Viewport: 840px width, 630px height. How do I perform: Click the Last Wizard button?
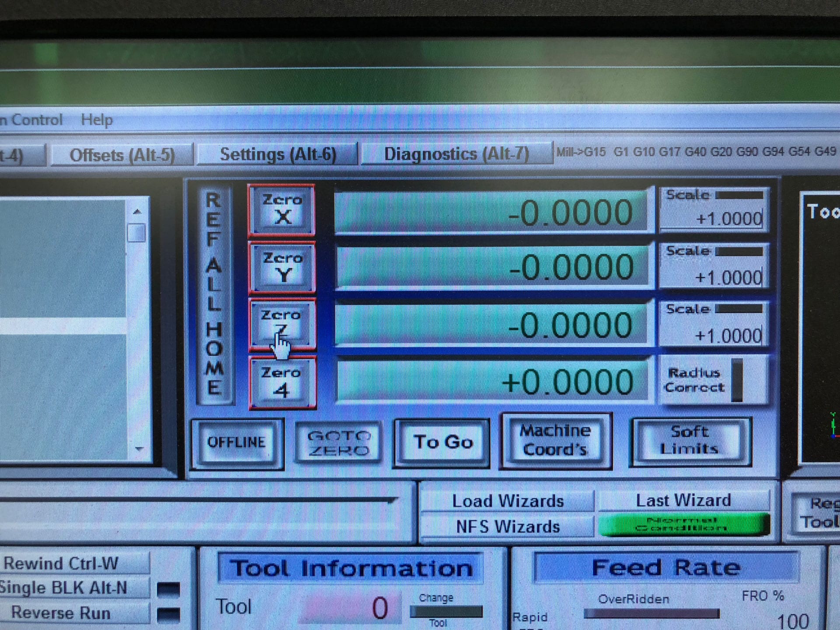pyautogui.click(x=683, y=500)
